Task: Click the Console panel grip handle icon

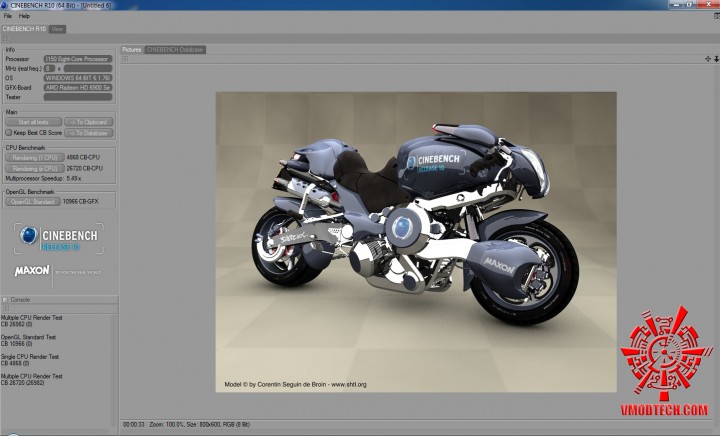Action: 5,308
